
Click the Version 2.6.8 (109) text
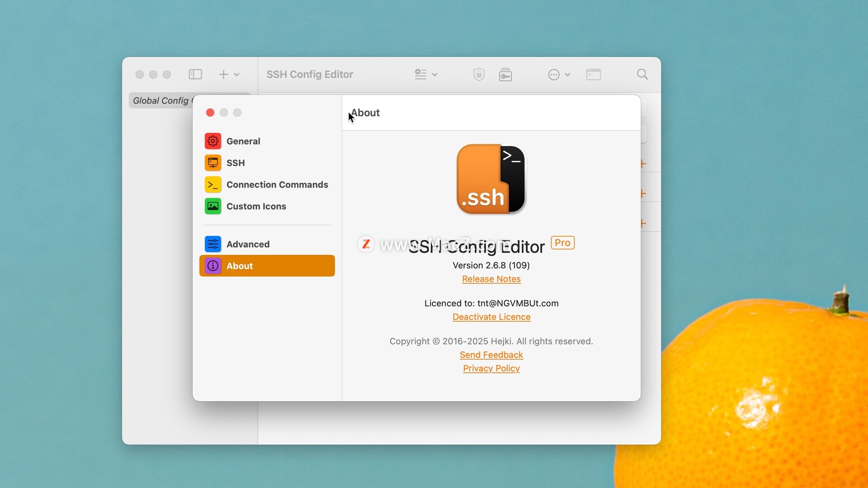pyautogui.click(x=491, y=265)
